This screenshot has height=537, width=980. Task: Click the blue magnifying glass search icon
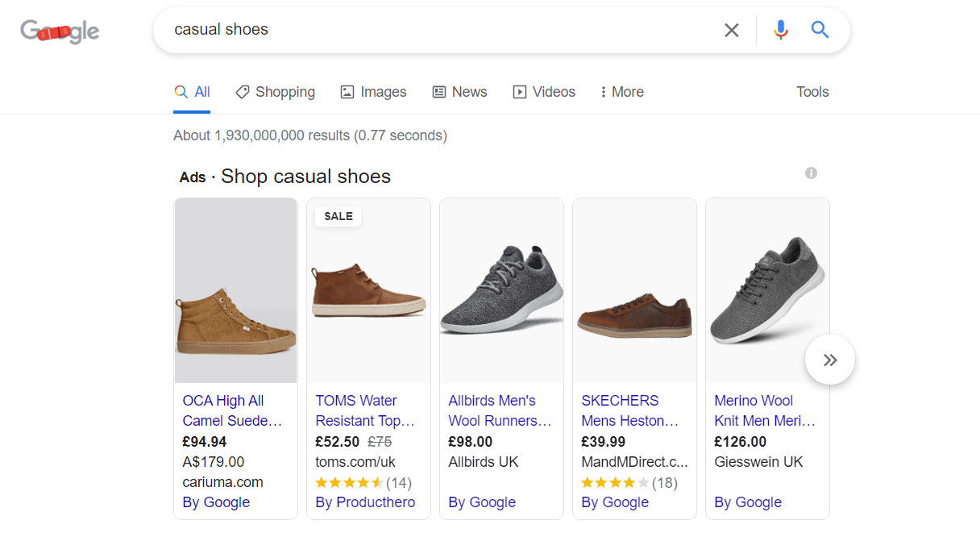point(820,31)
